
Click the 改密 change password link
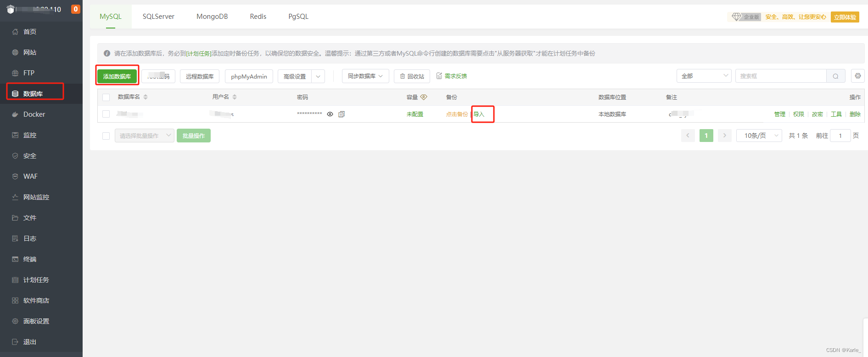818,114
